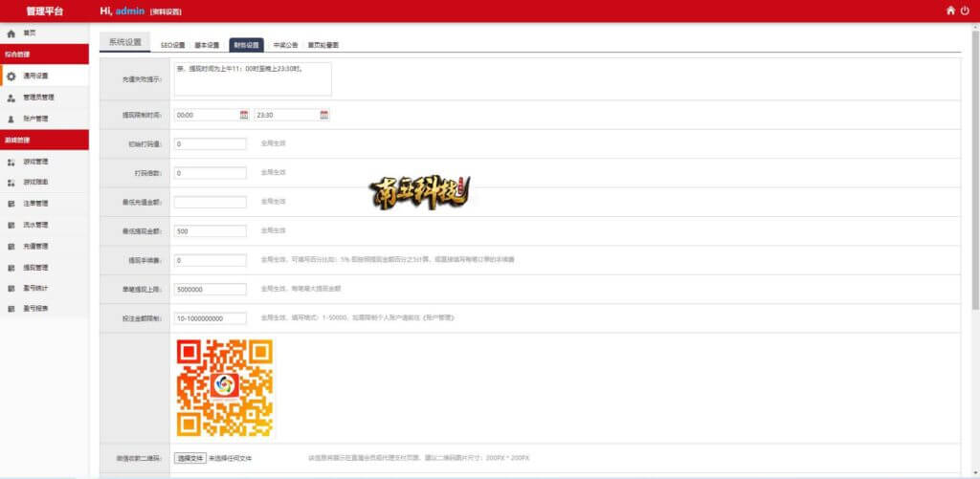This screenshot has width=980, height=479.
Task: Open the 资料设置 link beside admin
Action: (x=166, y=11)
